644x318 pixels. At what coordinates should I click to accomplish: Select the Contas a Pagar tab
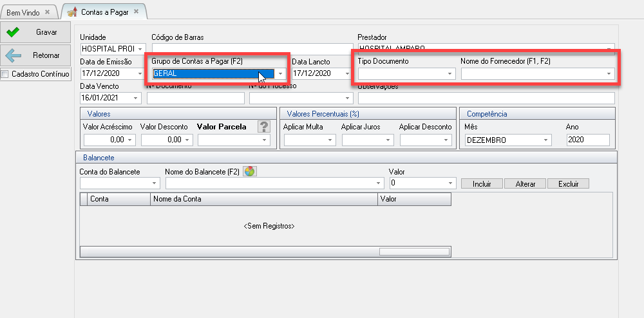pos(103,12)
